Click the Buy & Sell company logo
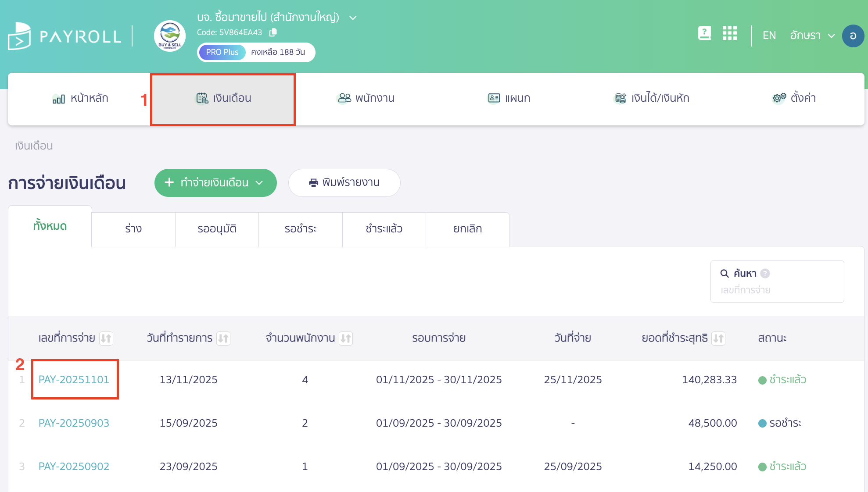The height and width of the screenshot is (492, 868). click(x=170, y=36)
